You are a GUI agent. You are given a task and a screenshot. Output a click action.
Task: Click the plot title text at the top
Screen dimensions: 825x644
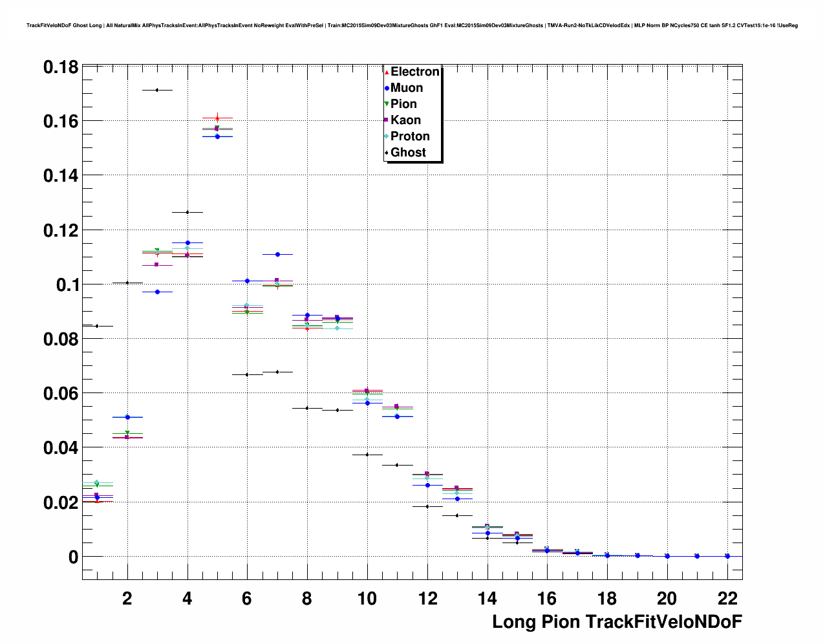tap(412, 26)
